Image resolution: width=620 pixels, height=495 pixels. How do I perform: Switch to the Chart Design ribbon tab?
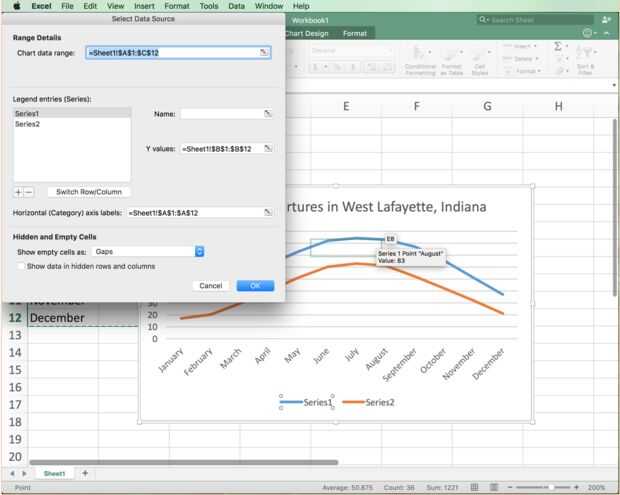307,34
